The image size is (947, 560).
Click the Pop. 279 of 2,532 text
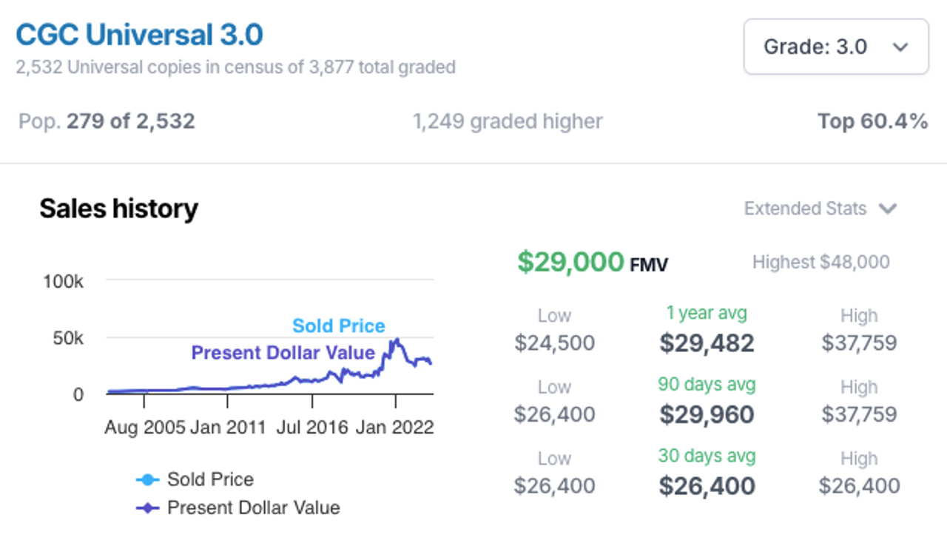[107, 121]
